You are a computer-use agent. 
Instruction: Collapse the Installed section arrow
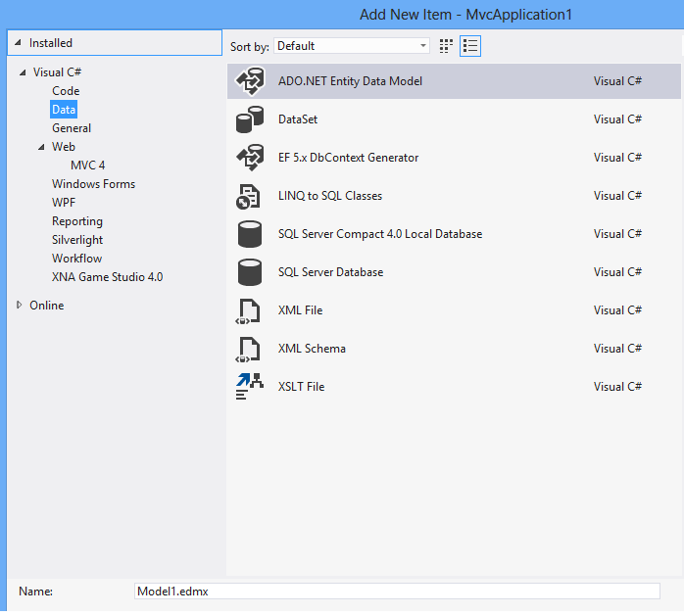(x=18, y=43)
